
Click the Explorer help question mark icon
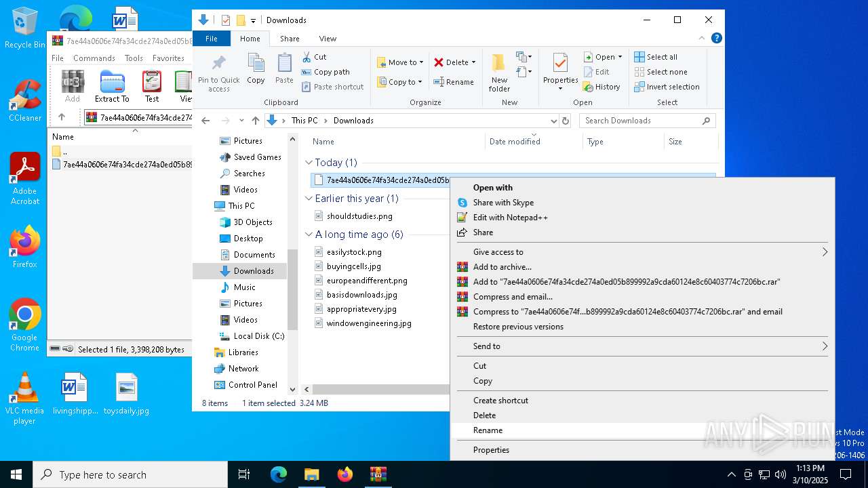pos(717,39)
